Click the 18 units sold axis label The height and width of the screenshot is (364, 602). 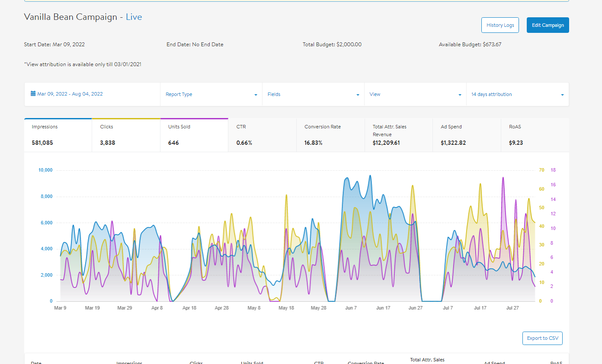click(553, 170)
